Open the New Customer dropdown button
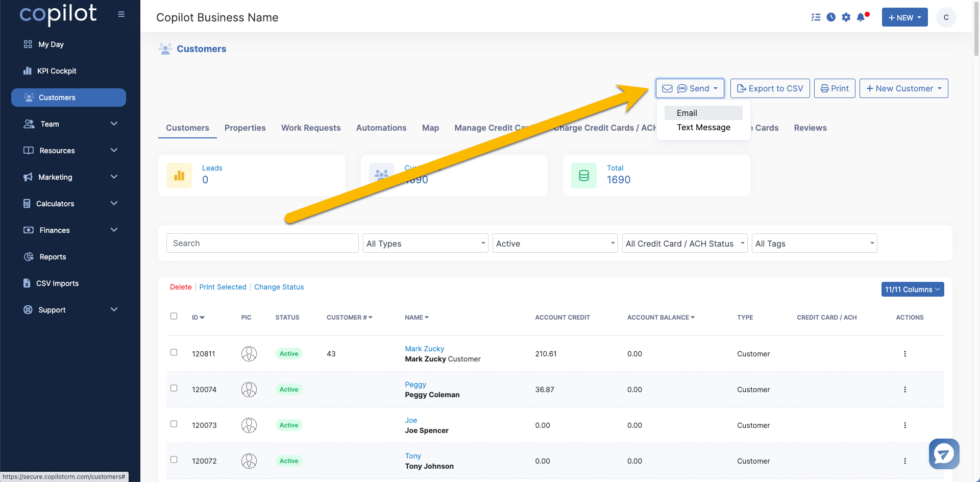This screenshot has height=482, width=980. click(x=903, y=88)
